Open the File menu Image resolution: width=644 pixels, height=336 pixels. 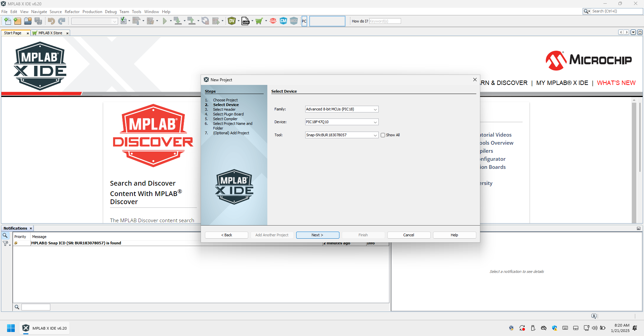(4, 12)
